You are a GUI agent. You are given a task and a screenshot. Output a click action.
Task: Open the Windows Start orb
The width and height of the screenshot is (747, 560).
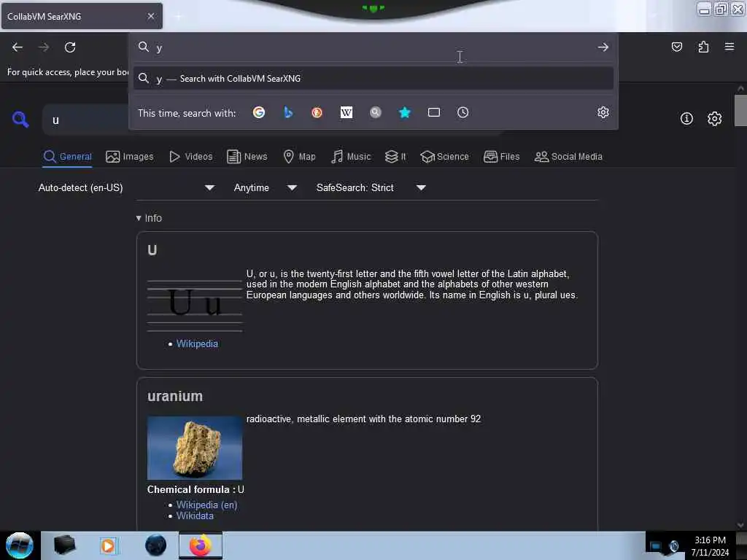tap(20, 545)
